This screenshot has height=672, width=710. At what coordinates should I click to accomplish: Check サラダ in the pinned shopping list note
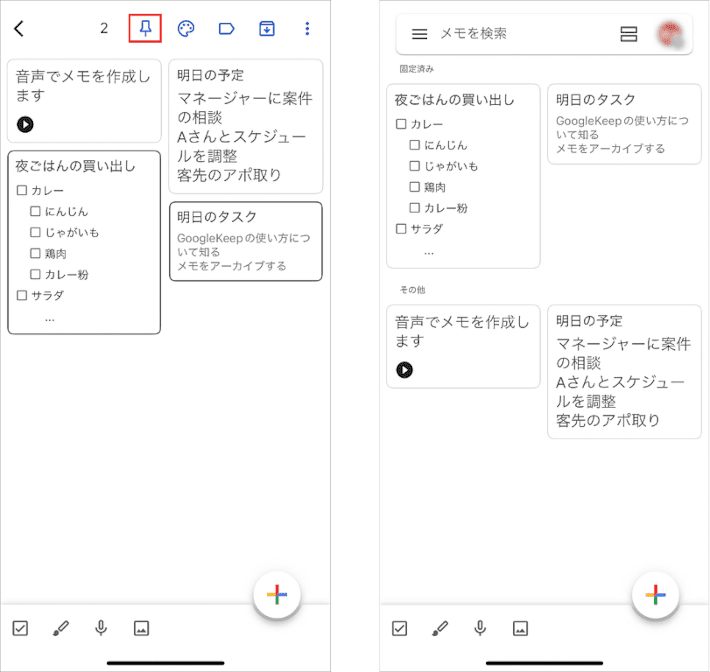(401, 229)
